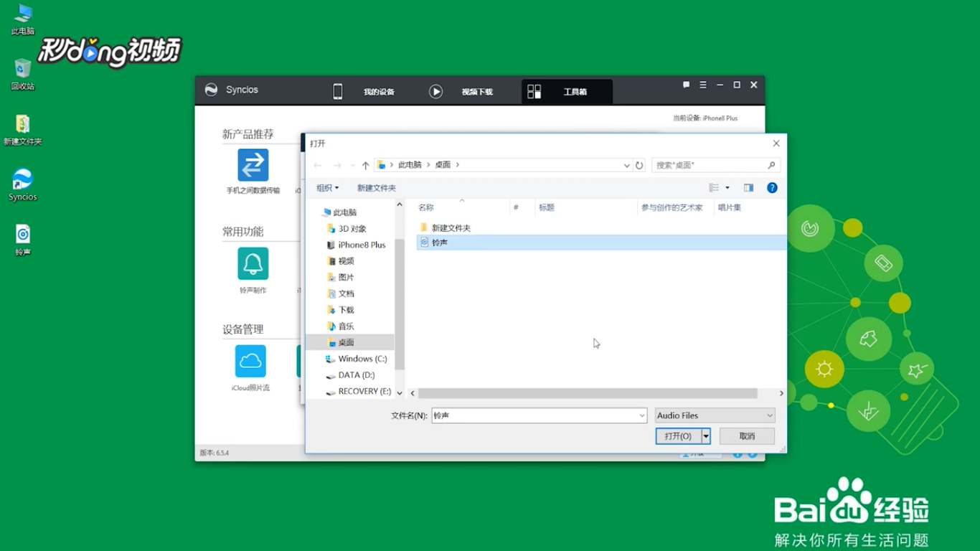Image resolution: width=980 pixels, height=551 pixels.
Task: Switch to 工具箱 tab in Syncios
Action: pyautogui.click(x=567, y=92)
